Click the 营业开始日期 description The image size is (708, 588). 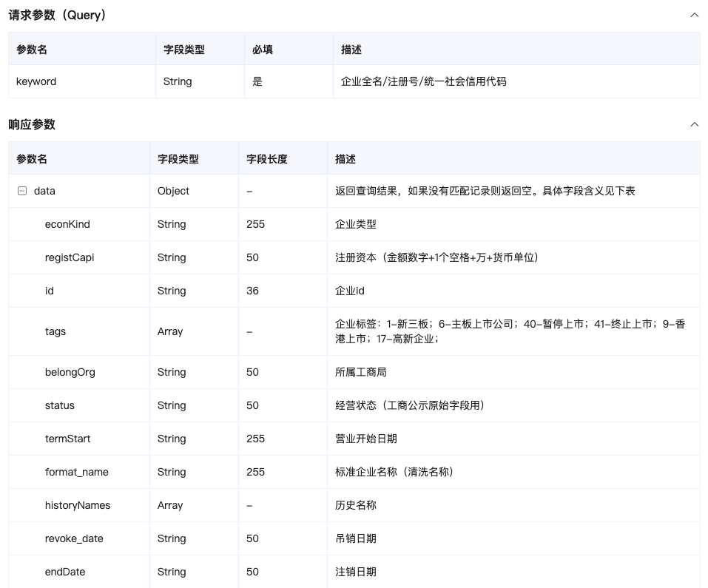(365, 439)
